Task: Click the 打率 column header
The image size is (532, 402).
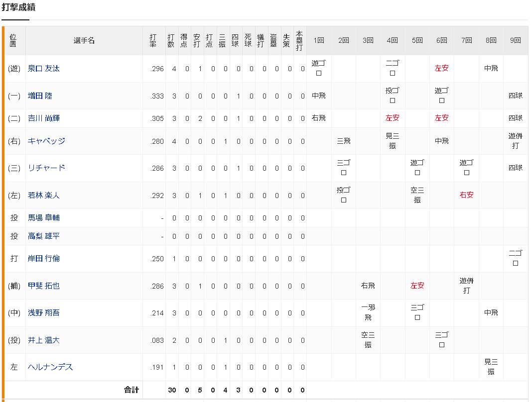Action: coord(153,41)
